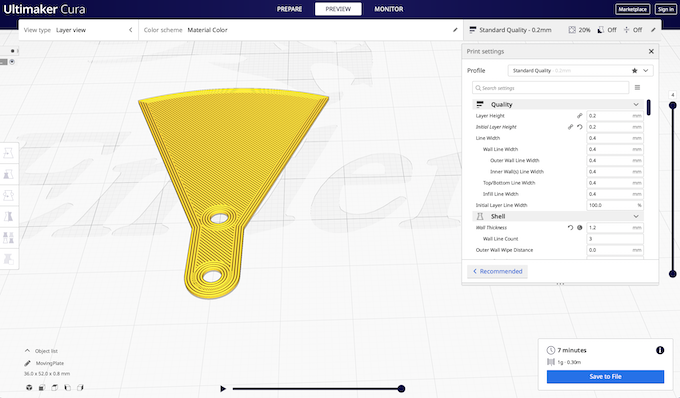Click the Layer Height value field
Viewport: 680px width, 398px height.
(x=615, y=116)
